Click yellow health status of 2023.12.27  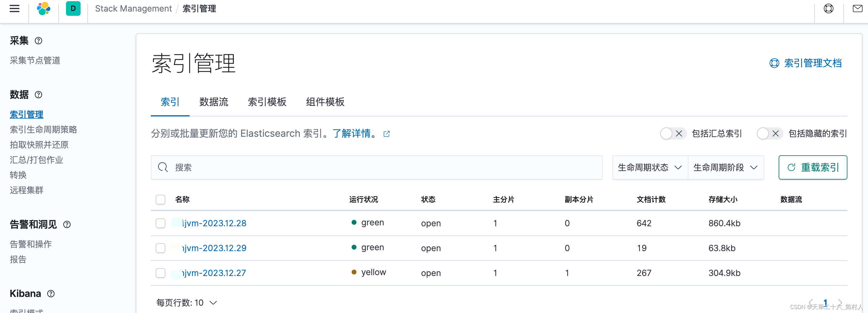click(369, 272)
